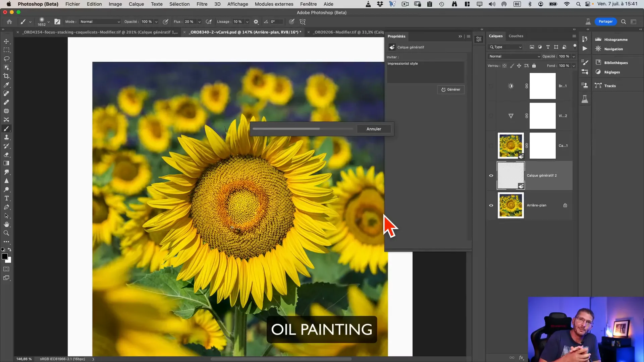This screenshot has width=644, height=362.
Task: Select the Brush tool in toolbar
Action: point(6,128)
